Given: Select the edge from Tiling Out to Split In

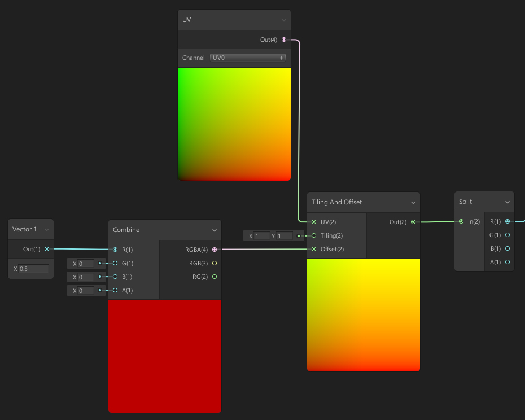Looking at the screenshot, I should (x=437, y=222).
